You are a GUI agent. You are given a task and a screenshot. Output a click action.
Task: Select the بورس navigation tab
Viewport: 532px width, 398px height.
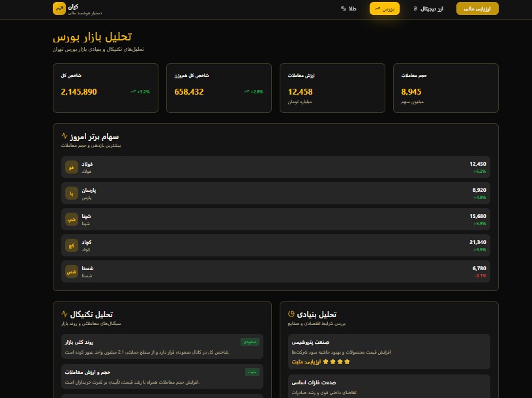[x=385, y=8]
